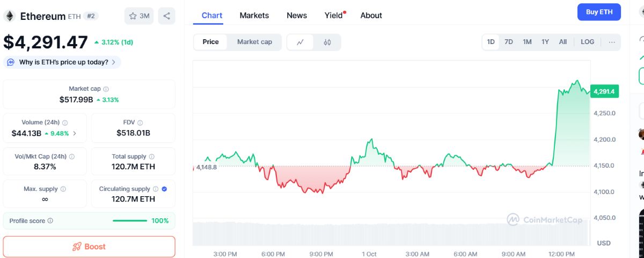Toggle LOG scale on the chart
This screenshot has height=258, width=644.
[x=587, y=42]
